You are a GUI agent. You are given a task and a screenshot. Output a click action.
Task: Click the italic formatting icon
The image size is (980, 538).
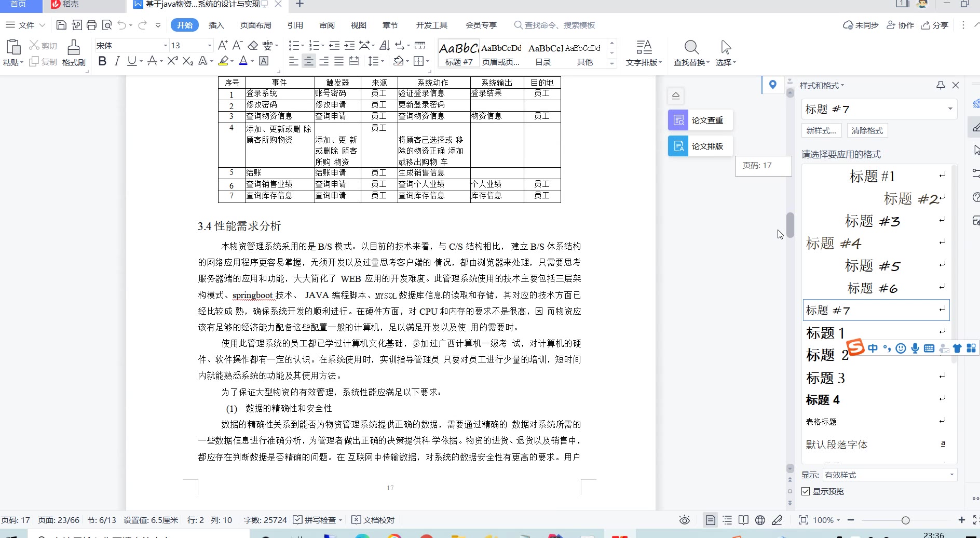coord(117,61)
